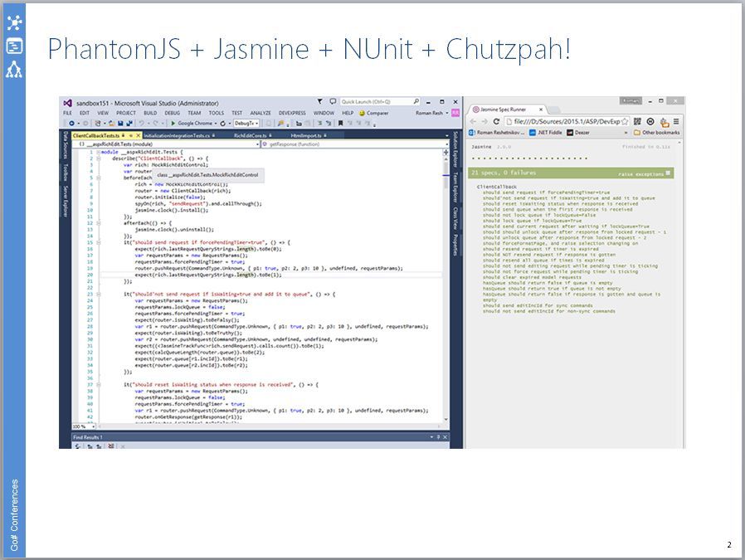Image resolution: width=745 pixels, height=560 pixels.
Task: Open the feedback speech bubble icon
Action: (333, 101)
